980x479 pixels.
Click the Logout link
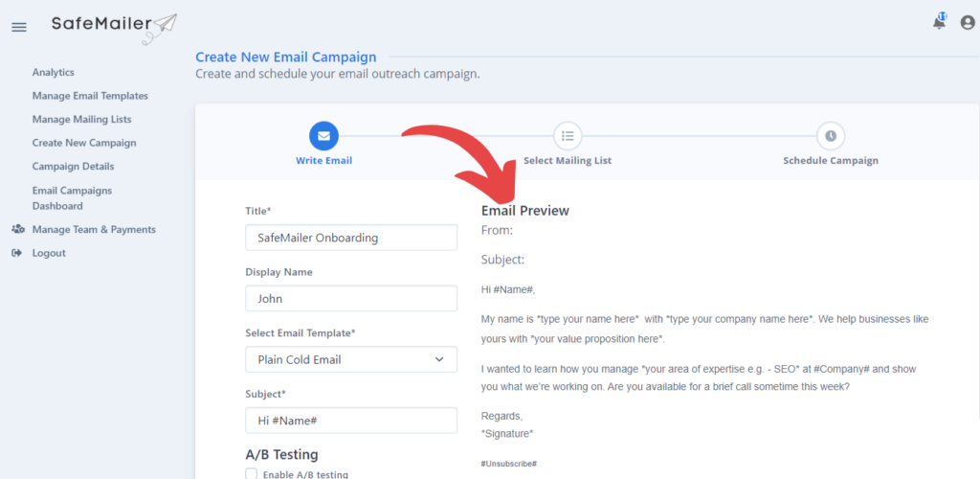click(49, 253)
